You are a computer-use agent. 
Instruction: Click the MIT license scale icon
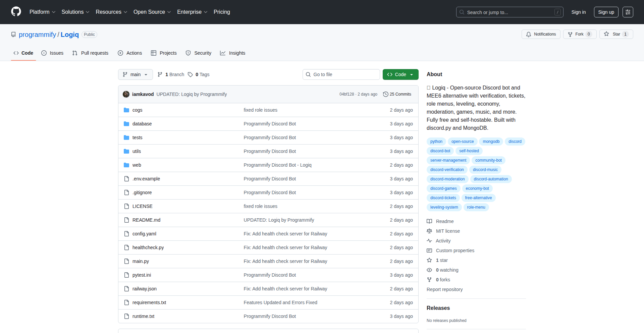pos(429,231)
